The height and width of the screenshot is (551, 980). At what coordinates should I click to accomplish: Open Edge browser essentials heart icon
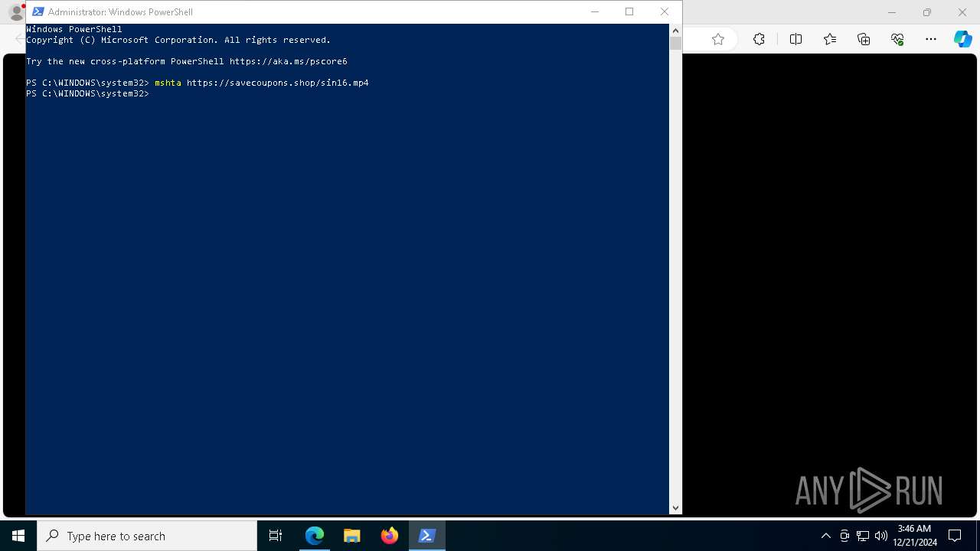897,39
